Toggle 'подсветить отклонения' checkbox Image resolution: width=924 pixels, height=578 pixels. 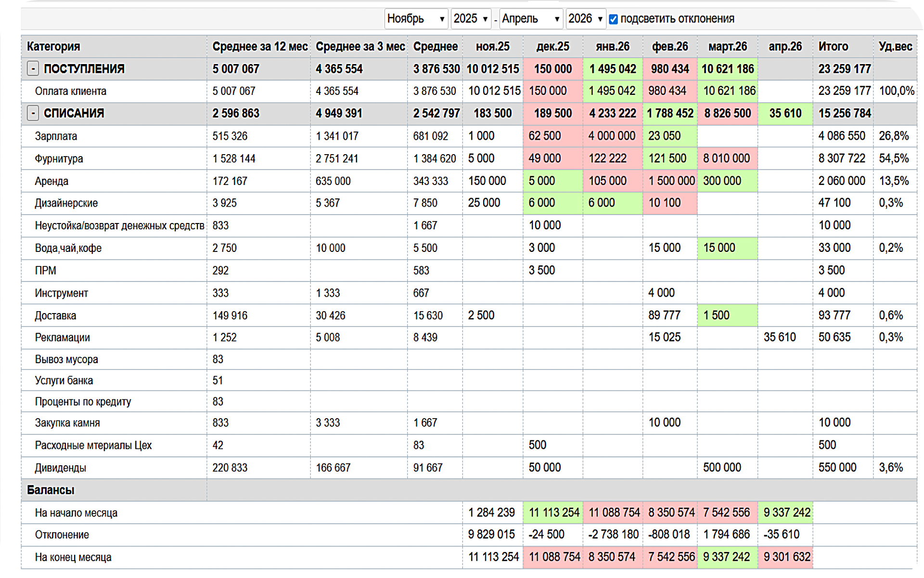click(x=613, y=19)
